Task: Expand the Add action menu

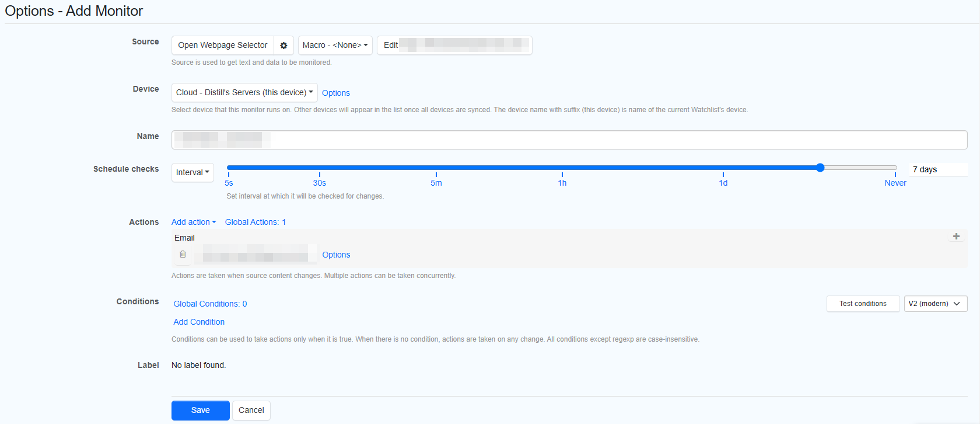Action: [x=194, y=222]
